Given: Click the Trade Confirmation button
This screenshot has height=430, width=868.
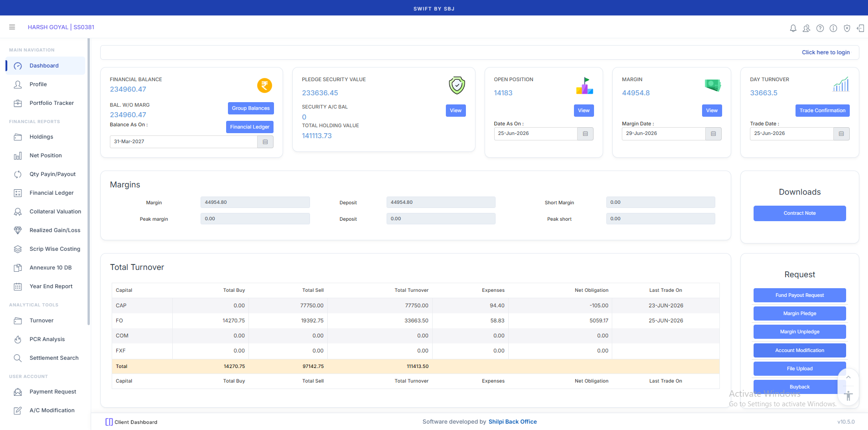Looking at the screenshot, I should (x=822, y=111).
